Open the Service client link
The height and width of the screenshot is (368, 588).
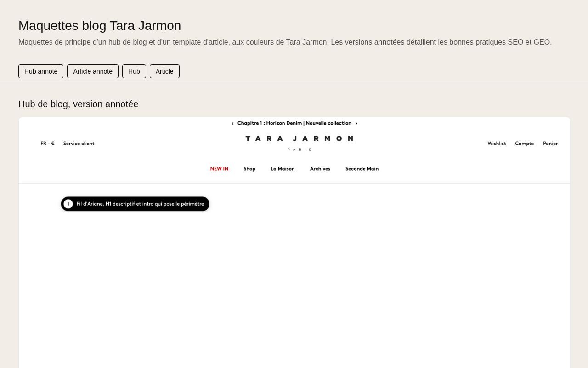pyautogui.click(x=79, y=144)
